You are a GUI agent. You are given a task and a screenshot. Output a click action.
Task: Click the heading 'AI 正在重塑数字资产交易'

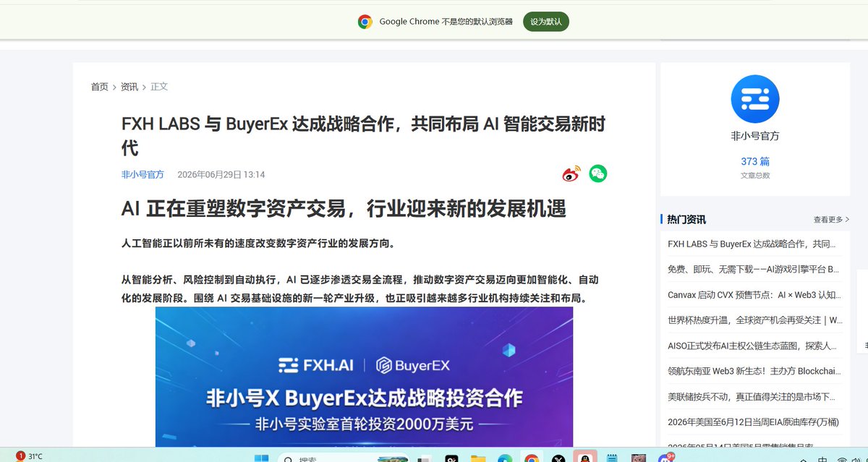344,209
